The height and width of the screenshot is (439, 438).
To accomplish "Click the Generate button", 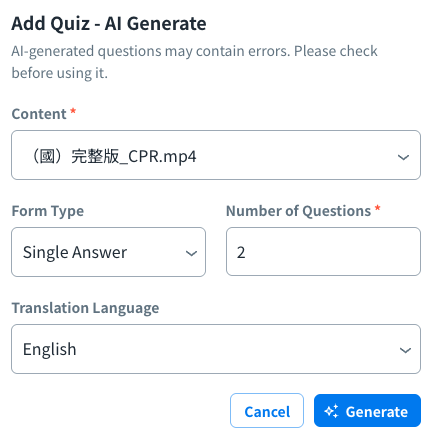I will [x=367, y=410].
